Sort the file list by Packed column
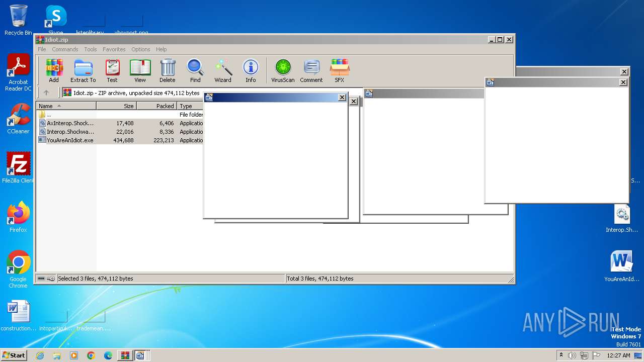The height and width of the screenshot is (362, 644). (x=156, y=106)
